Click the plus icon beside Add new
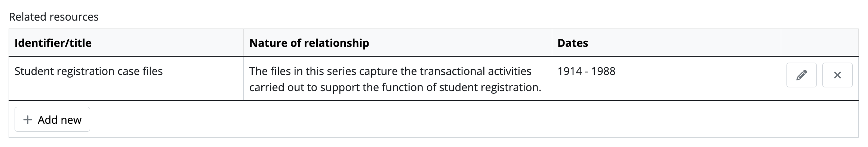This screenshot has height=147, width=868. click(x=27, y=120)
